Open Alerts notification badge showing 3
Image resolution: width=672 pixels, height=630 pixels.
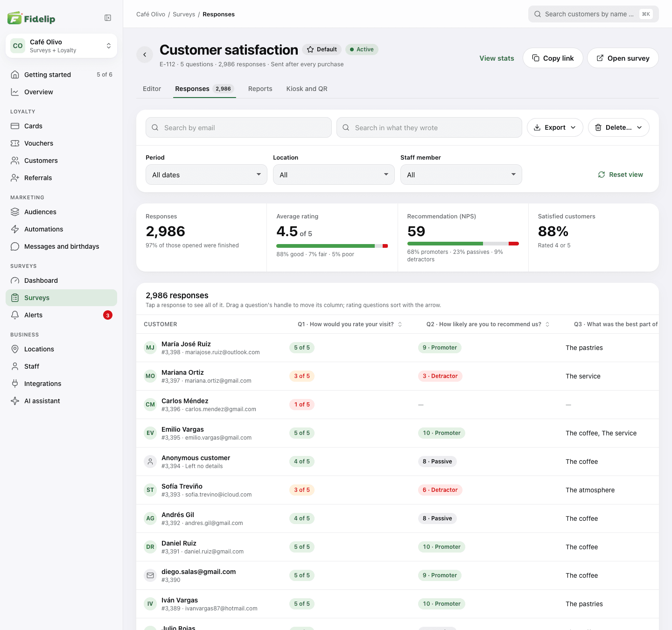pos(108,315)
